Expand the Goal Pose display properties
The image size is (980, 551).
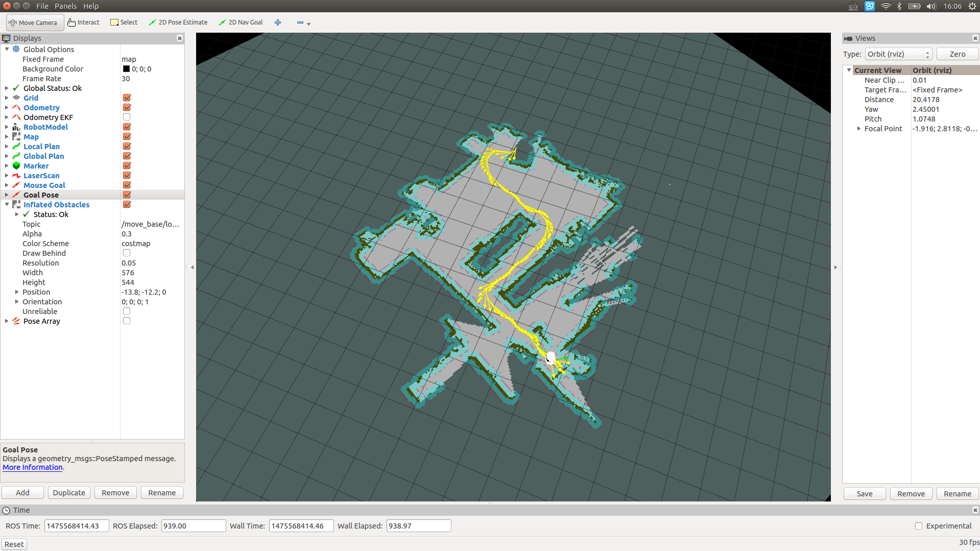coord(7,195)
